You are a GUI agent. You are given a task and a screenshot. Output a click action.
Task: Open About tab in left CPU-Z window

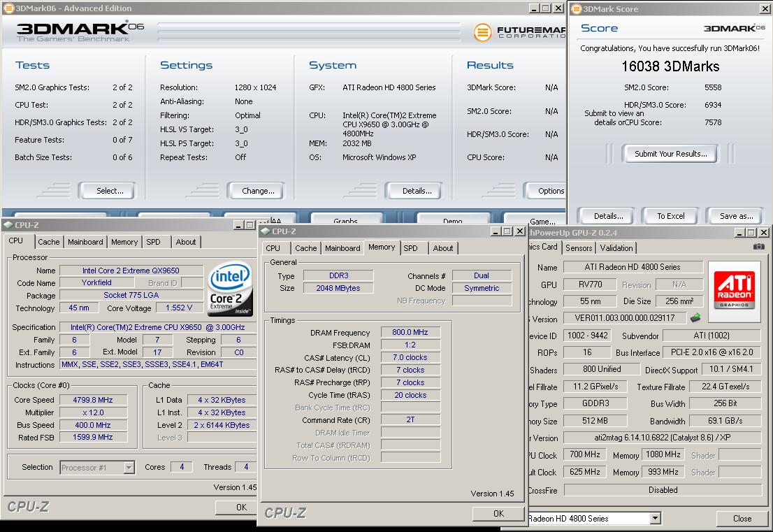click(x=186, y=242)
